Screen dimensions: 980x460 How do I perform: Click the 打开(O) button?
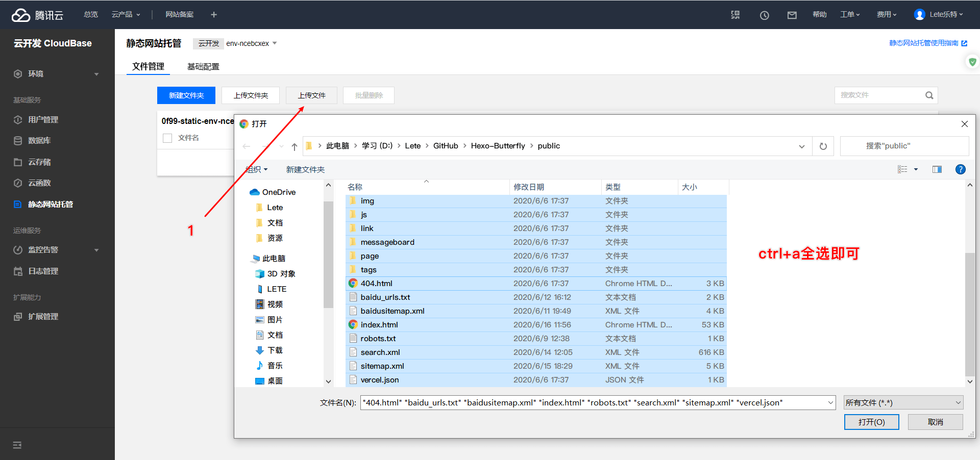coord(871,422)
